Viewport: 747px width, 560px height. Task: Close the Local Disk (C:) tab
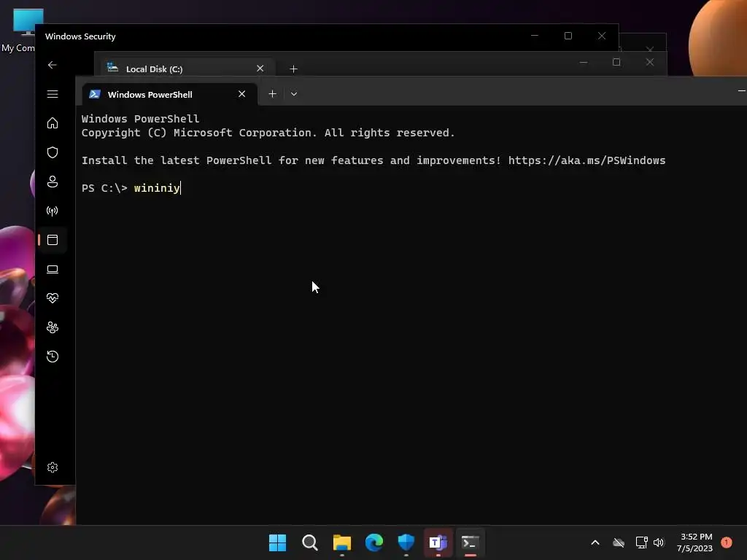click(x=260, y=69)
